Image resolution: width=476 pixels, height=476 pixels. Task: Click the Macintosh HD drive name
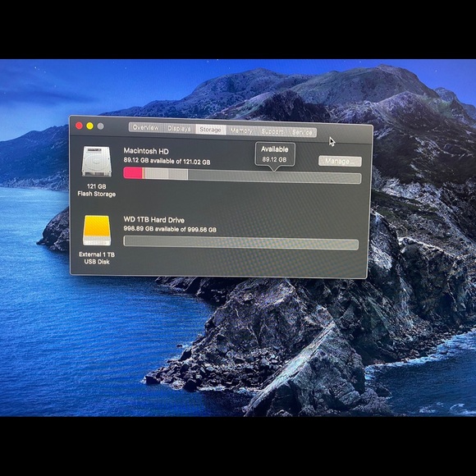[x=146, y=151]
